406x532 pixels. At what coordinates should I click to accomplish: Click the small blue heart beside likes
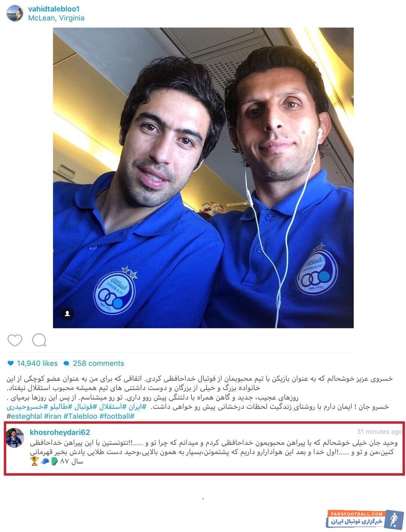(10, 363)
